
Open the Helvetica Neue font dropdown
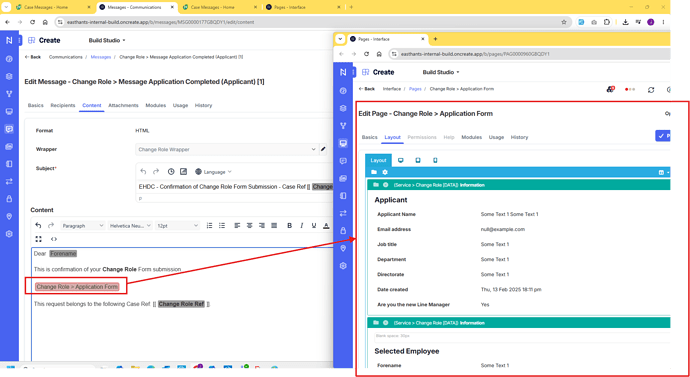pyautogui.click(x=130, y=226)
